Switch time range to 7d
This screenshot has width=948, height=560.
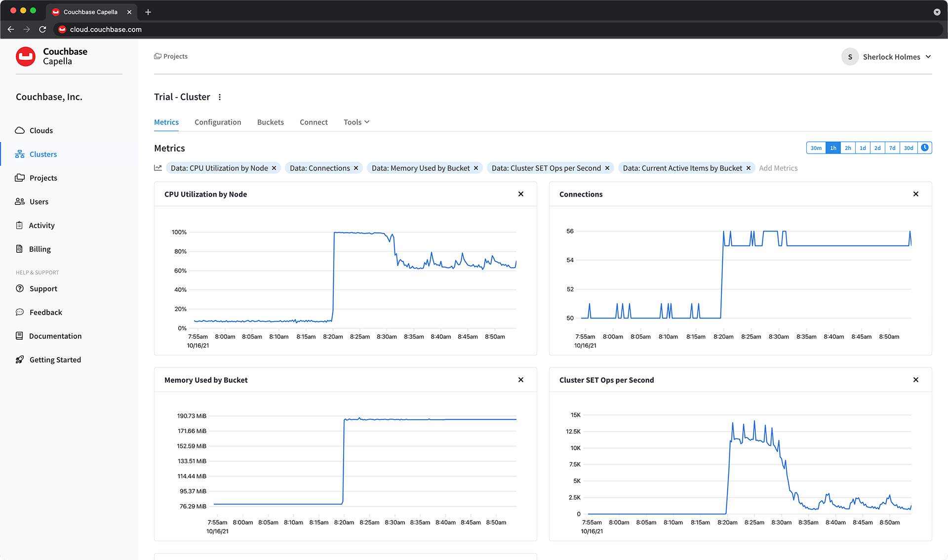point(892,148)
